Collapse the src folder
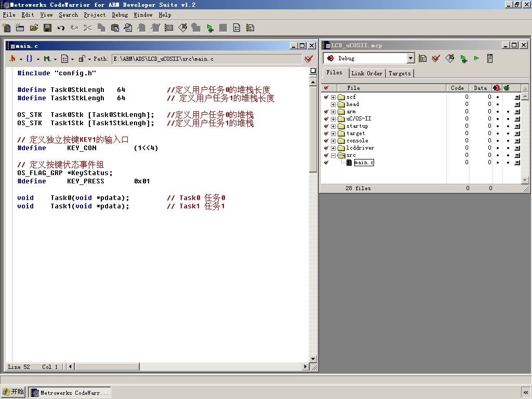 333,155
